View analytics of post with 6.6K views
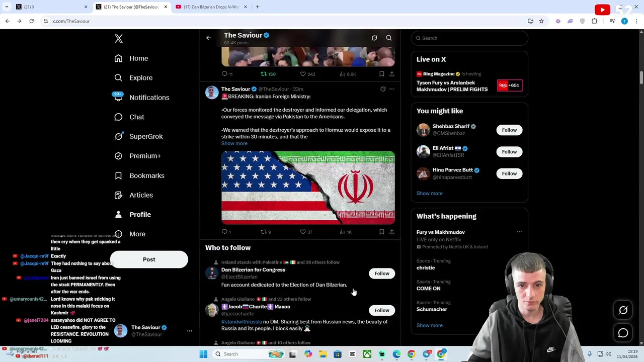This screenshot has width=644, height=362. click(x=348, y=74)
